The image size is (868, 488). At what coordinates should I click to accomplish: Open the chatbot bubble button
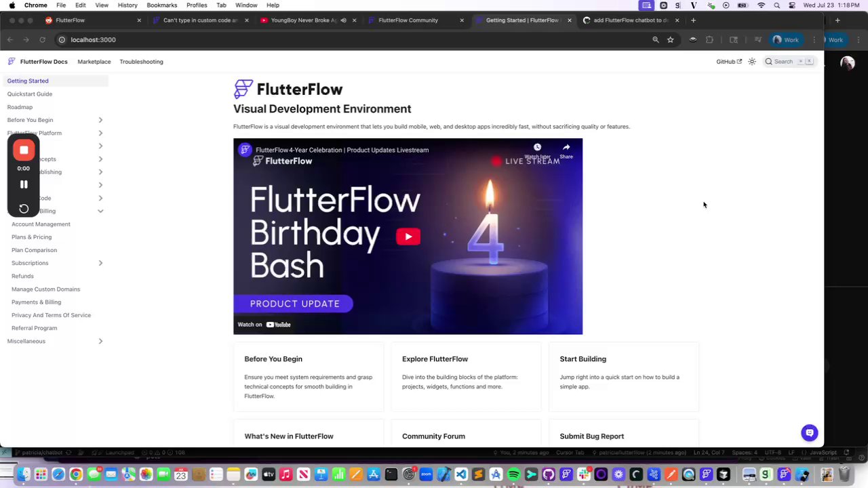(809, 432)
